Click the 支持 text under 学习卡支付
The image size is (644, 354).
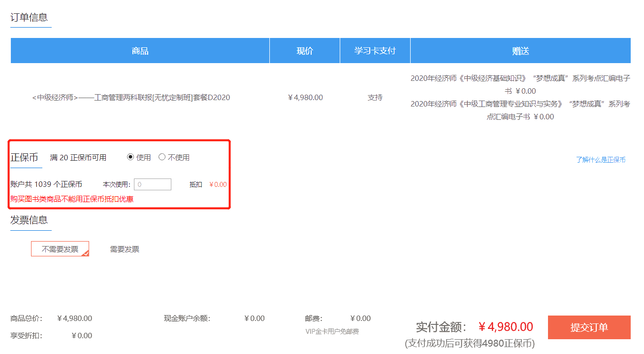point(375,97)
